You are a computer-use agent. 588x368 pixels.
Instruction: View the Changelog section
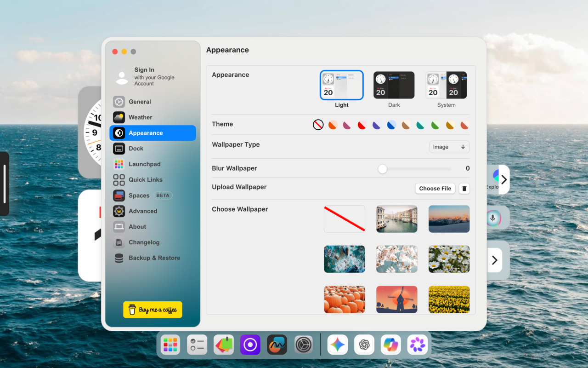tap(153, 242)
